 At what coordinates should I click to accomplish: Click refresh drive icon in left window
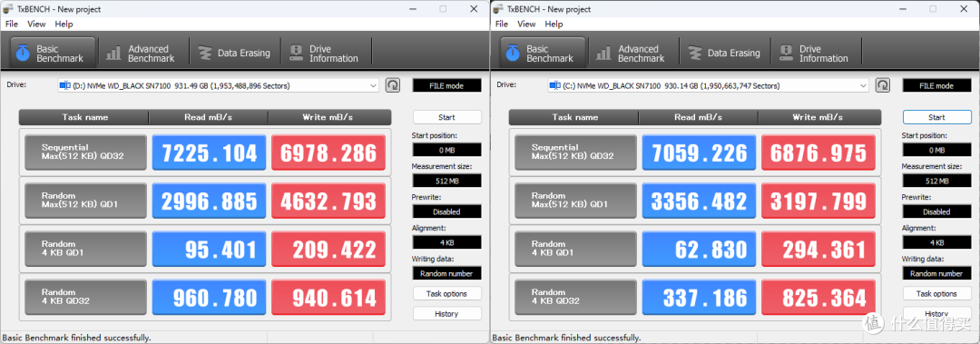pyautogui.click(x=393, y=85)
